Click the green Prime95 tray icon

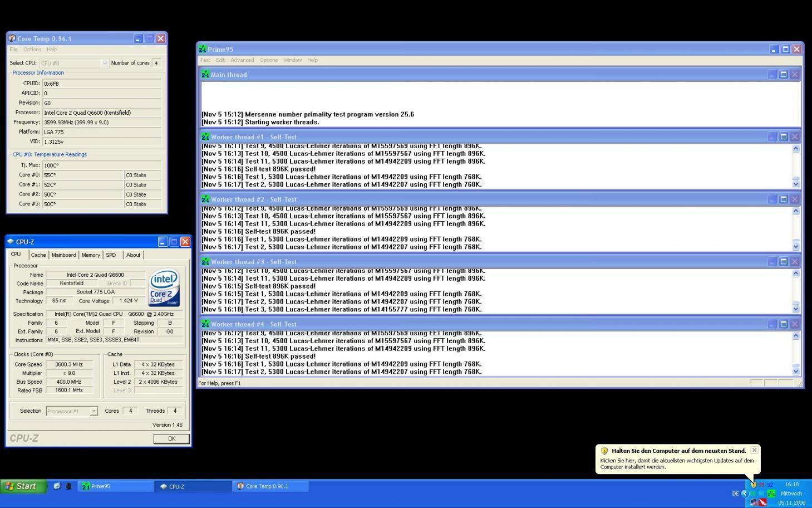click(x=771, y=494)
